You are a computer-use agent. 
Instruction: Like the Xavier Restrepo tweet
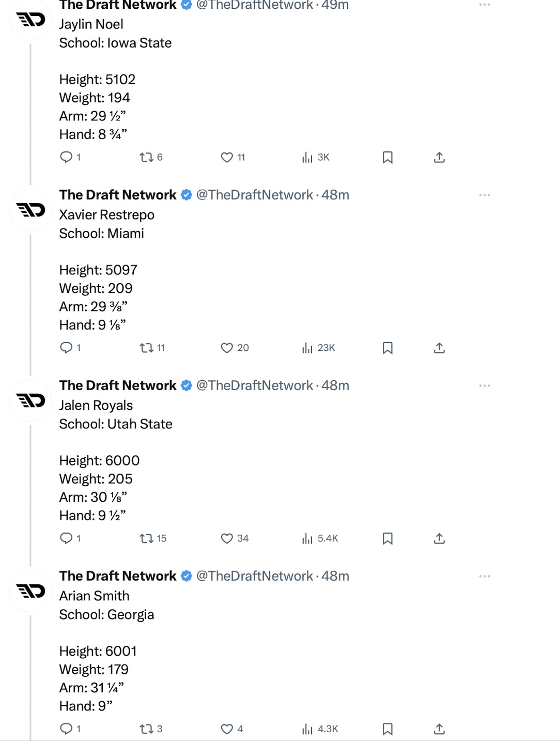tap(227, 348)
